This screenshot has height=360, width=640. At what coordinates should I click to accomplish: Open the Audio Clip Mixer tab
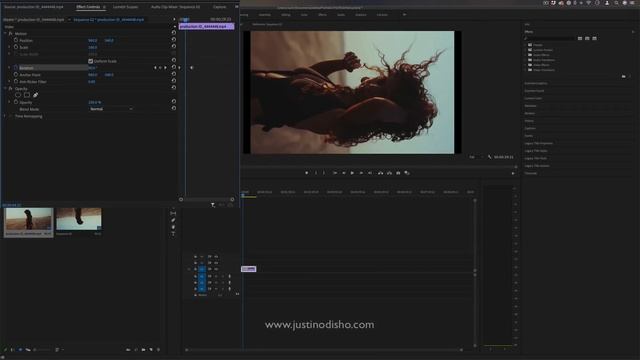coord(176,7)
